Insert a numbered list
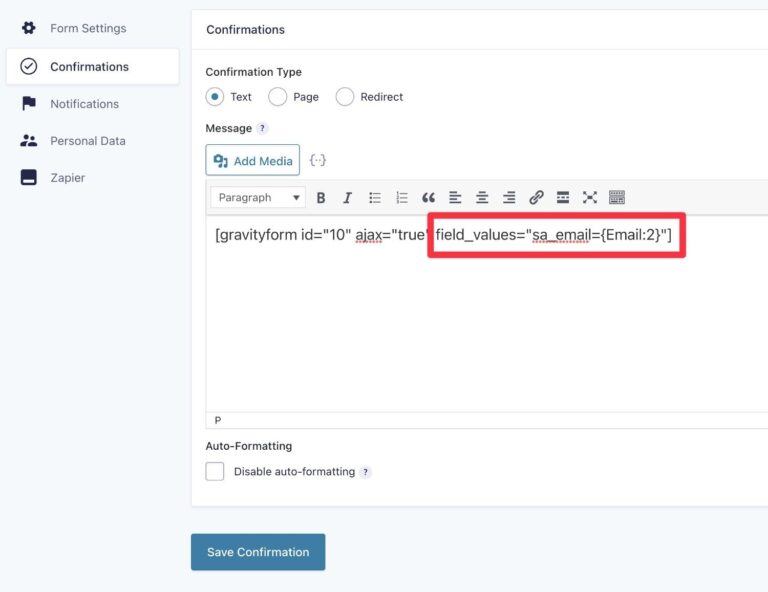The width and height of the screenshot is (768, 592). [402, 198]
